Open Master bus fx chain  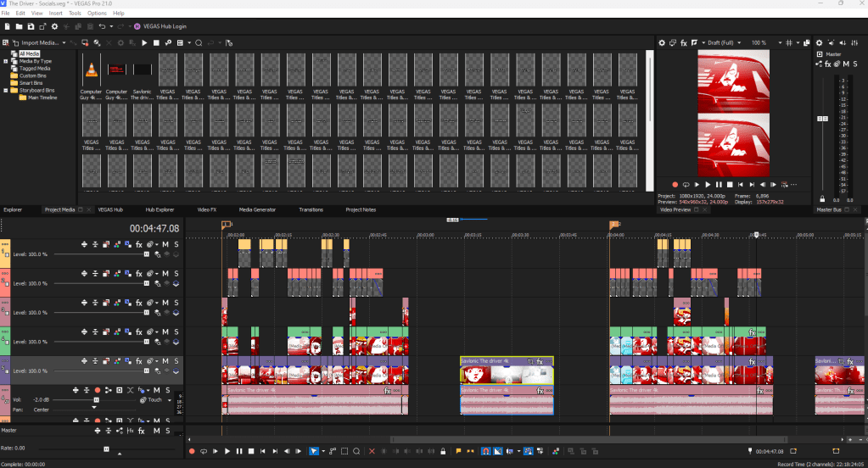[827, 64]
